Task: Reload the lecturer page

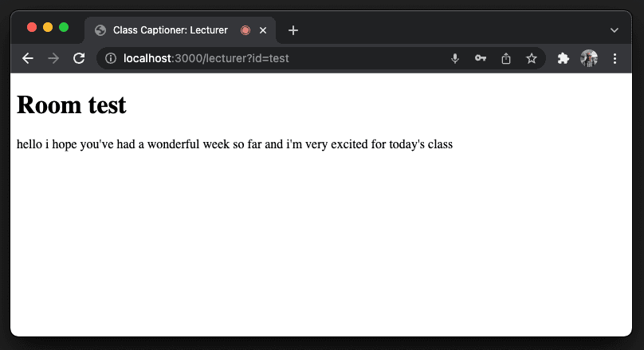Action: pos(79,58)
